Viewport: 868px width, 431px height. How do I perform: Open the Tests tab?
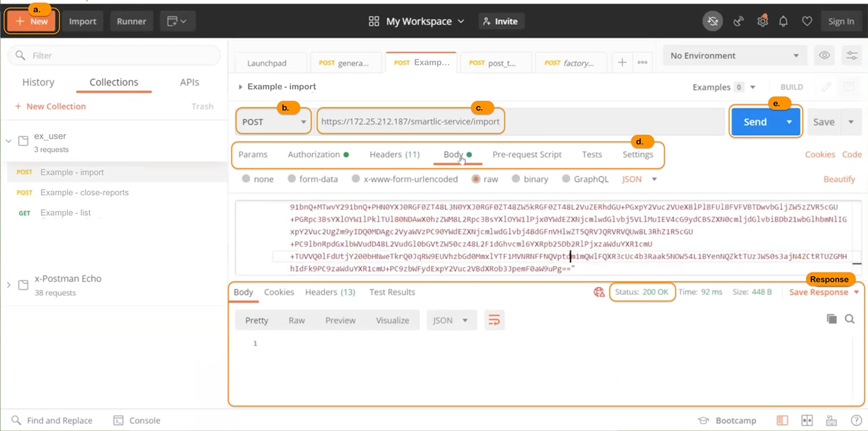point(592,154)
